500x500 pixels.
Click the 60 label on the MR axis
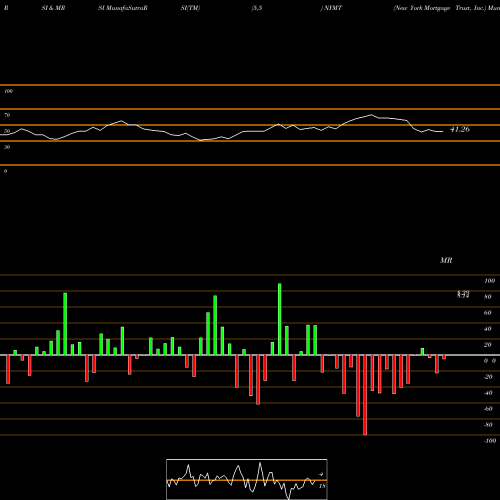click(488, 313)
